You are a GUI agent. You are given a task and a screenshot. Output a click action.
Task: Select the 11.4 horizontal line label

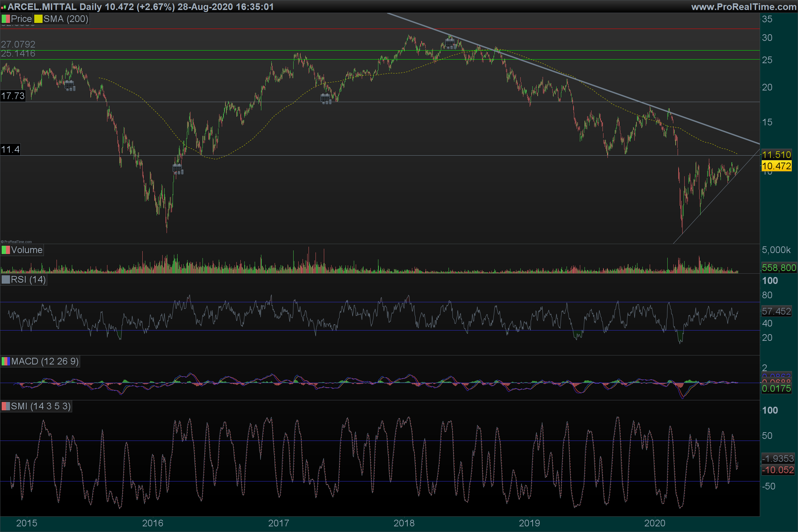(10, 150)
